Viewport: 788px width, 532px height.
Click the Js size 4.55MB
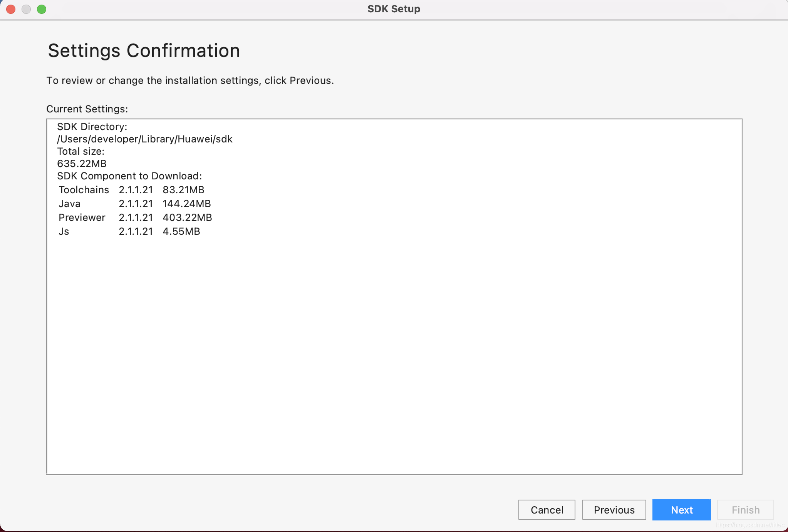click(x=181, y=231)
